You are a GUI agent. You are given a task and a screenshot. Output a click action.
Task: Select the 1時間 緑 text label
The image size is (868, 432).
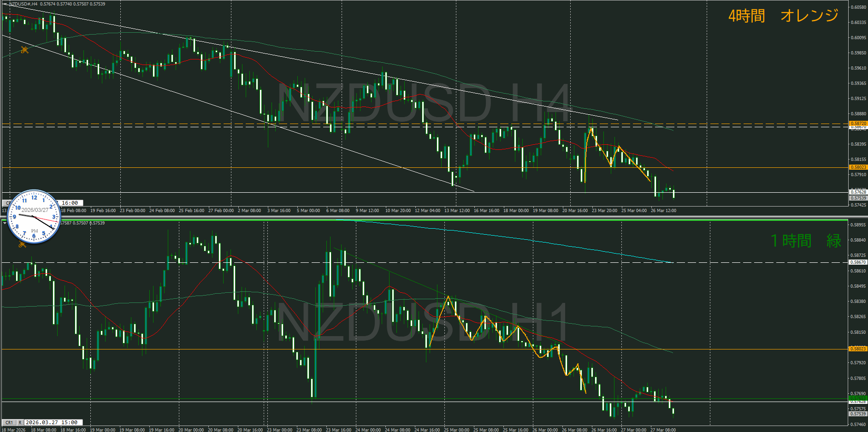point(805,241)
